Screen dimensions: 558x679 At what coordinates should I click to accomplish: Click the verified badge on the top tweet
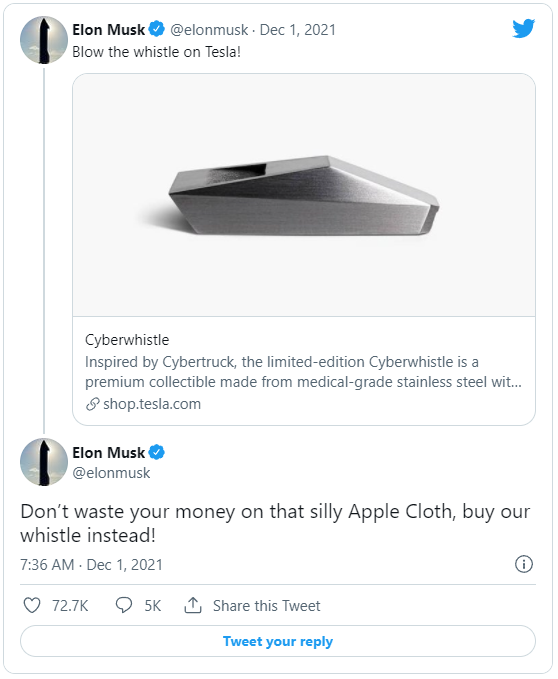click(x=157, y=29)
